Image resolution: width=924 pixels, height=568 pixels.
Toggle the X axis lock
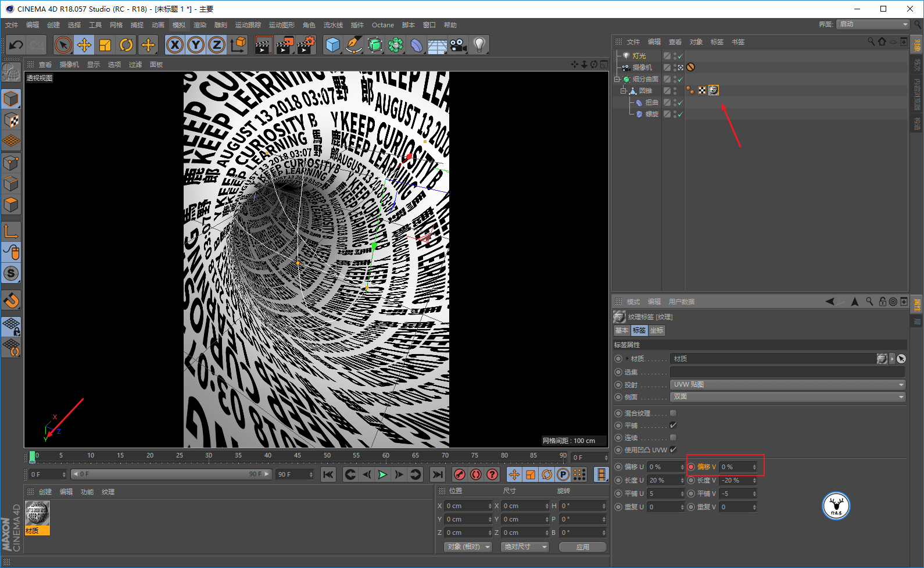point(175,45)
